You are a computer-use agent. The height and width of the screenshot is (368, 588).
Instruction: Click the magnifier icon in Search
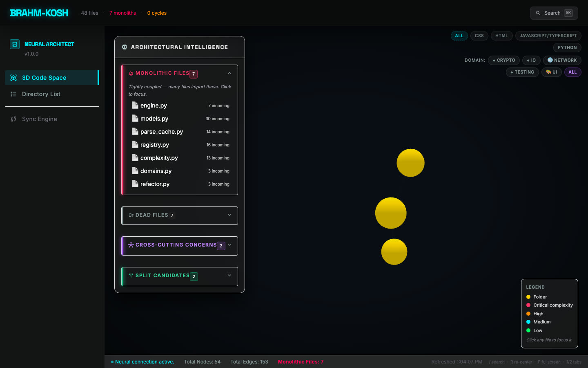[538, 13]
